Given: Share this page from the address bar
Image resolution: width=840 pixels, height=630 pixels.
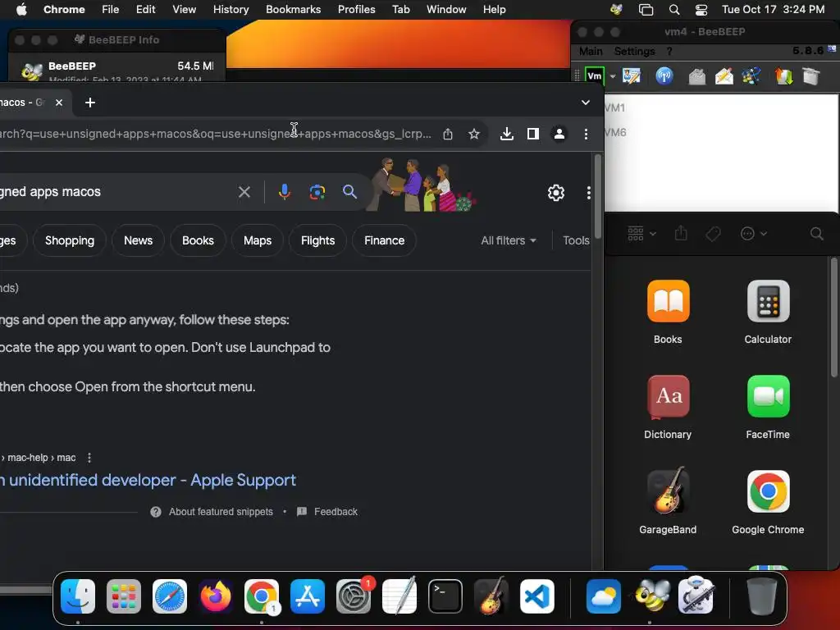Looking at the screenshot, I should tap(448, 134).
